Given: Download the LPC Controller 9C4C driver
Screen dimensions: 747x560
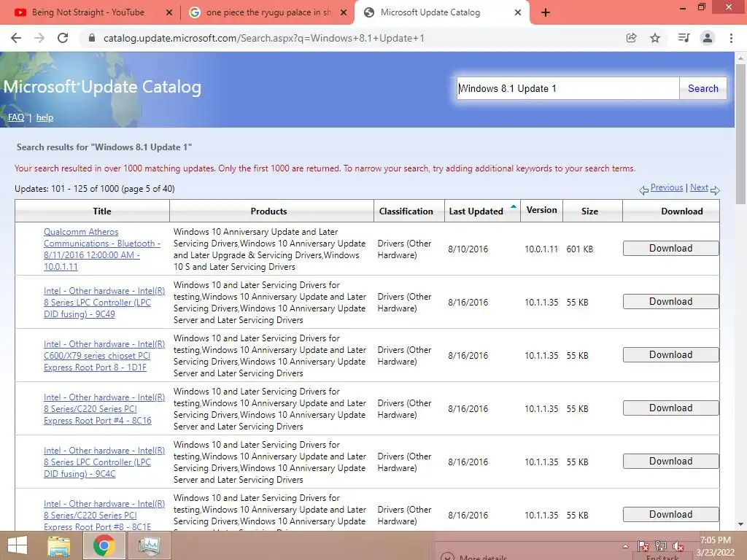Looking at the screenshot, I should point(671,462).
